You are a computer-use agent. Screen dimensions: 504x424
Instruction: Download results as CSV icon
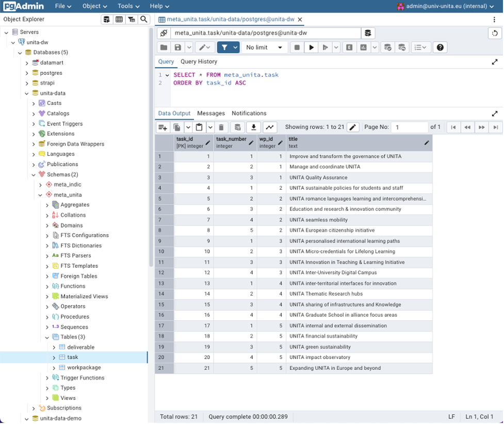254,127
